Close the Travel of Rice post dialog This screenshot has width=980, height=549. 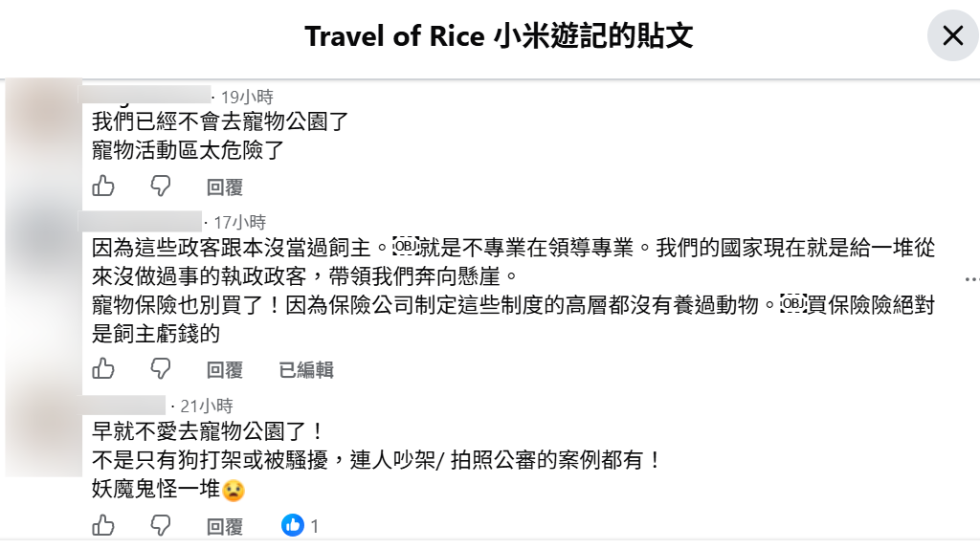(952, 35)
